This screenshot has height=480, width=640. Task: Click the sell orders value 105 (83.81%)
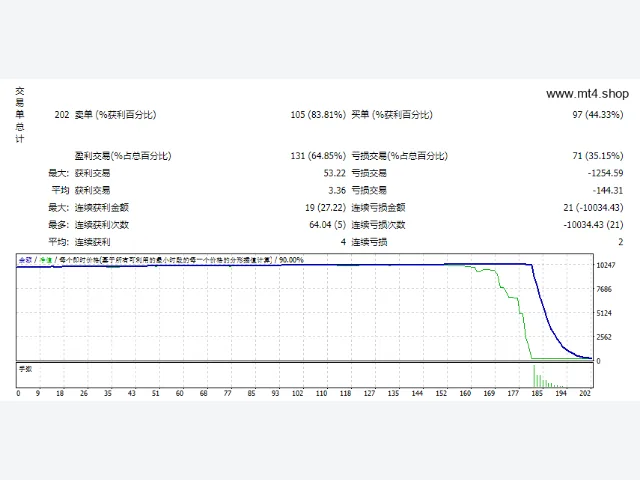(318, 115)
